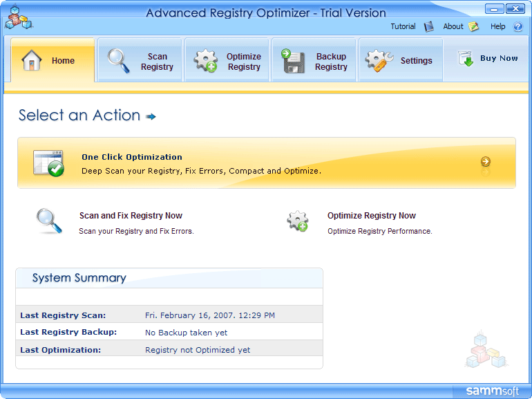This screenshot has width=532, height=399.
Task: Click the window title 'Advanced Registry Optimizer - Trial Version'
Action: (x=266, y=13)
